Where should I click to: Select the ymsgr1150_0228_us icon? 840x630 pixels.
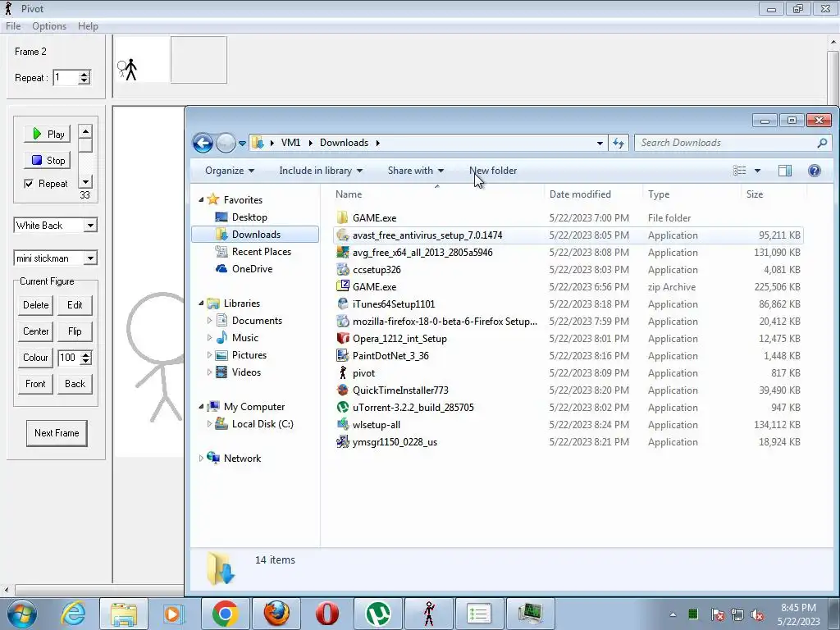pos(343,442)
